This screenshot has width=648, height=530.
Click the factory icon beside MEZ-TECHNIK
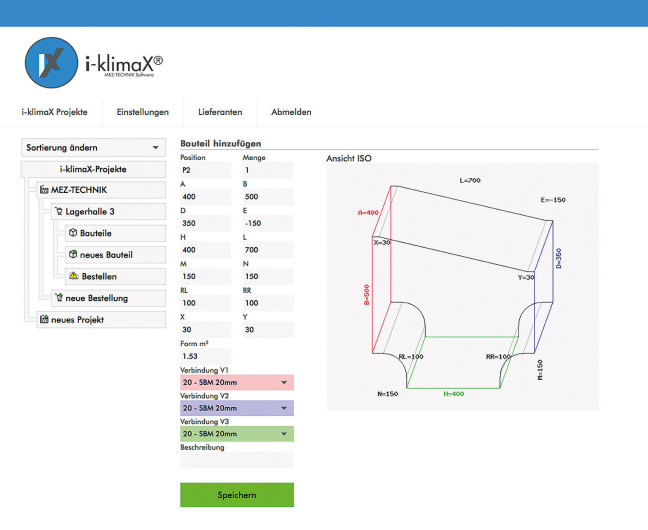tap(43, 190)
